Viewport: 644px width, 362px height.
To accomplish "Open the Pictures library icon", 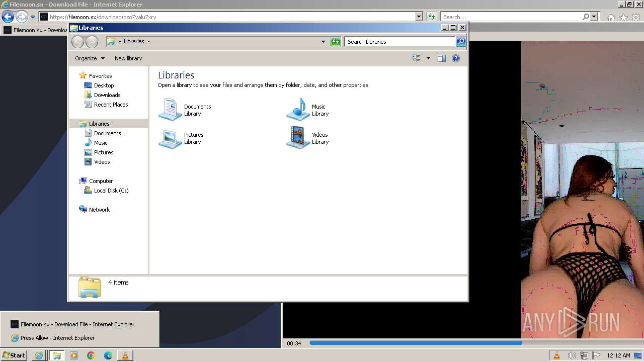I will (x=170, y=138).
